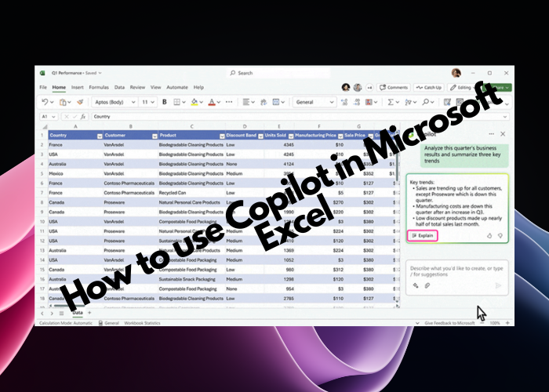
Task: Click the Comments button
Action: coord(394,88)
